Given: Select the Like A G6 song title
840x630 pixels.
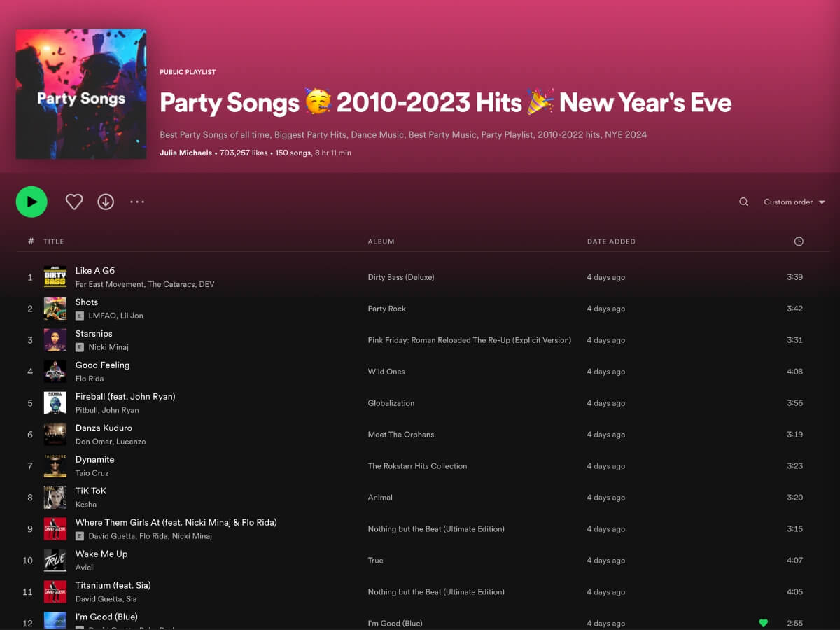Looking at the screenshot, I should tap(95, 271).
